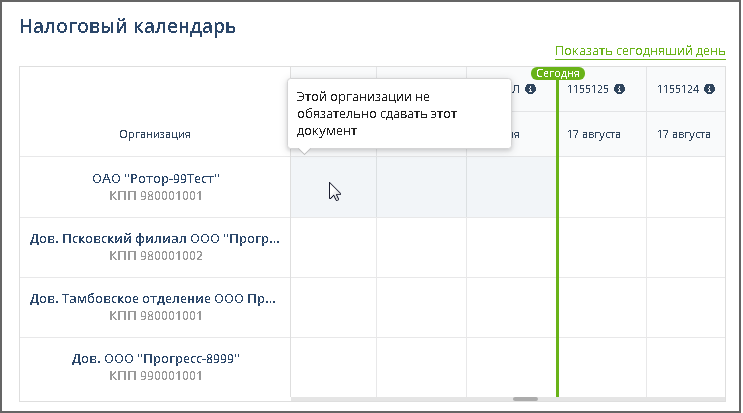Screen dimensions: 743x413
Task: Click "Показать сегодняшний день" link
Action: pos(640,51)
